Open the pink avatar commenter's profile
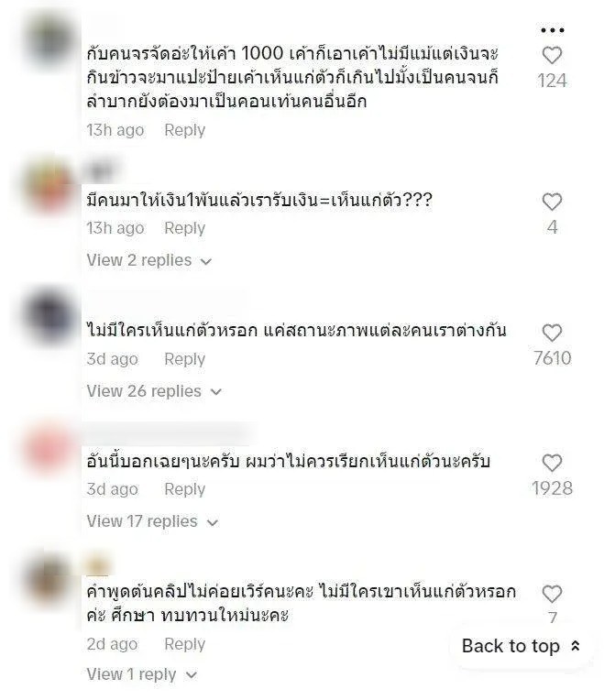This screenshot has height=700, width=604. pyautogui.click(x=49, y=450)
